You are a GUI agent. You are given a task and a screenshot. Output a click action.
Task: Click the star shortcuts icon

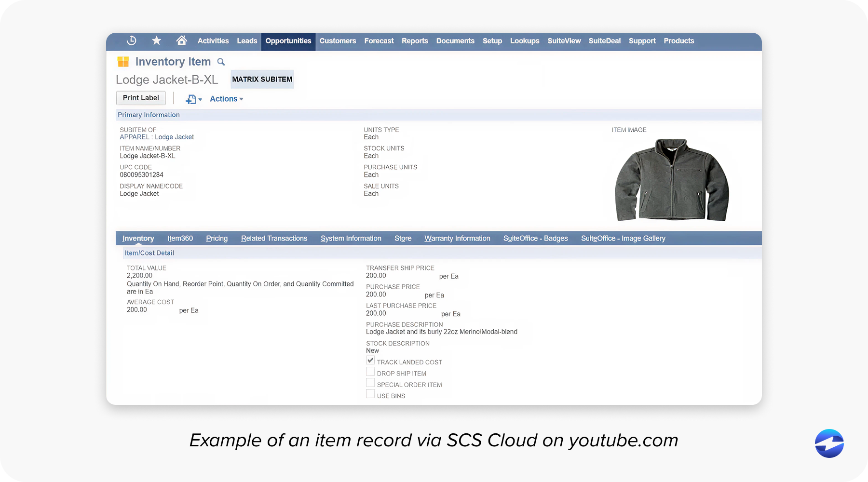click(x=156, y=41)
